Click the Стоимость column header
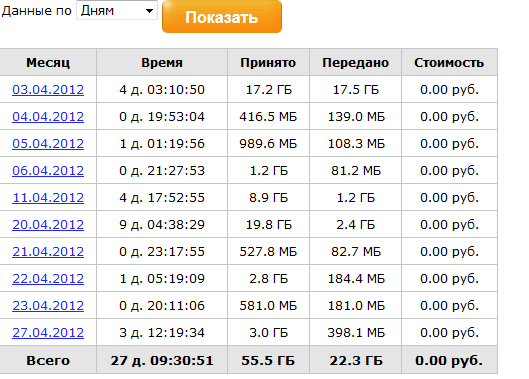 click(x=449, y=62)
